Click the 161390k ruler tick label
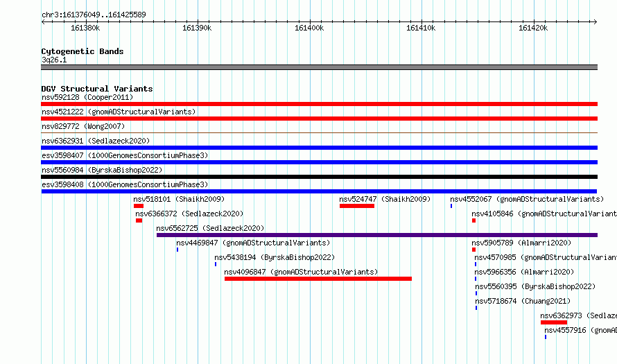Viewport: 617px width, 364px height. coord(197,28)
